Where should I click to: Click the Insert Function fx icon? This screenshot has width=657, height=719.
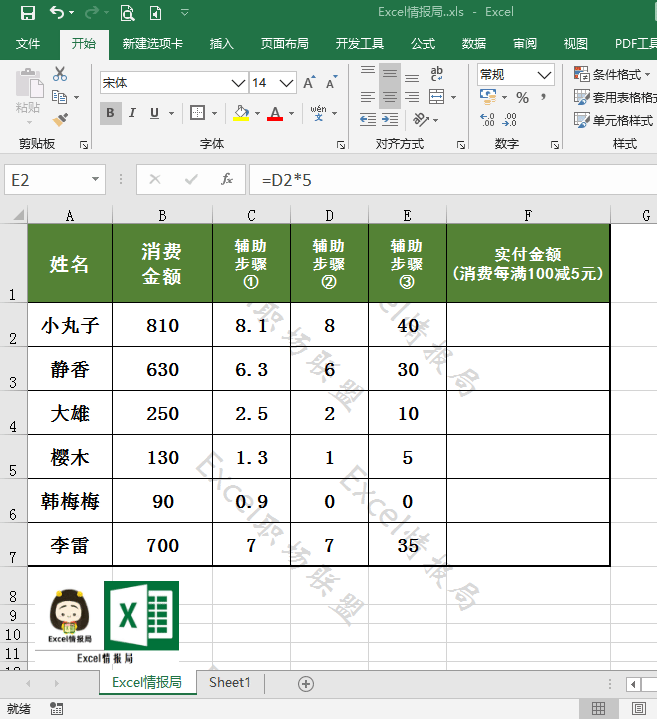click(226, 179)
